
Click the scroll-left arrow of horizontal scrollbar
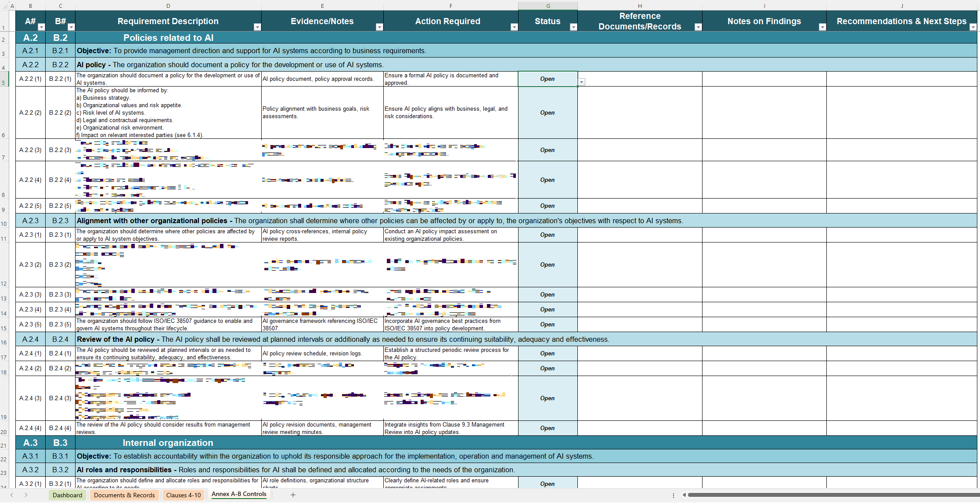coord(684,495)
